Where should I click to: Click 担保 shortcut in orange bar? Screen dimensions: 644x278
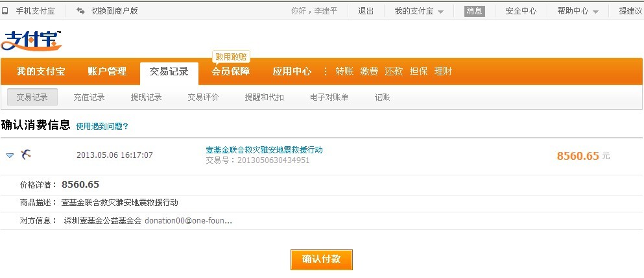click(x=418, y=71)
